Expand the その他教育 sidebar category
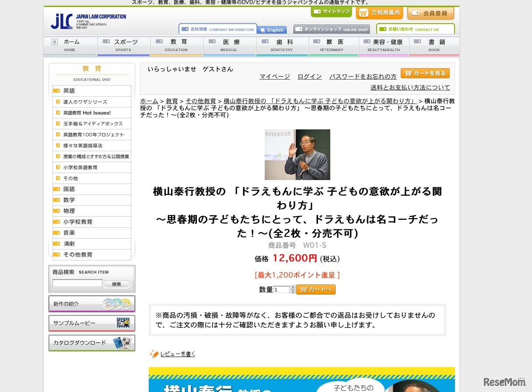Screen dimensions: 532x392 point(77,254)
